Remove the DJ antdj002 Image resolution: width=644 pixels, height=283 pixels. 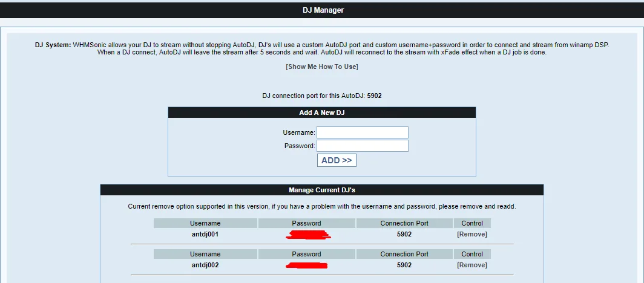(x=472, y=265)
